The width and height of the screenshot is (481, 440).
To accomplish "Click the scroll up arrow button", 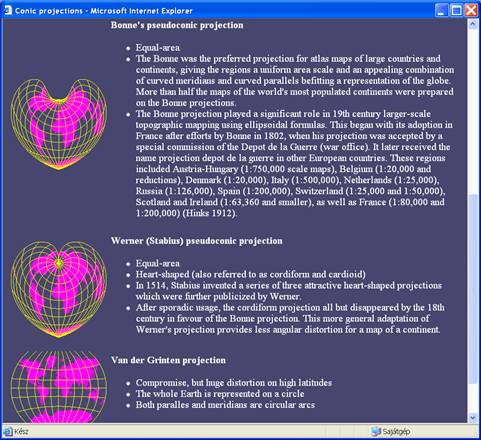I will pyautogui.click(x=472, y=24).
